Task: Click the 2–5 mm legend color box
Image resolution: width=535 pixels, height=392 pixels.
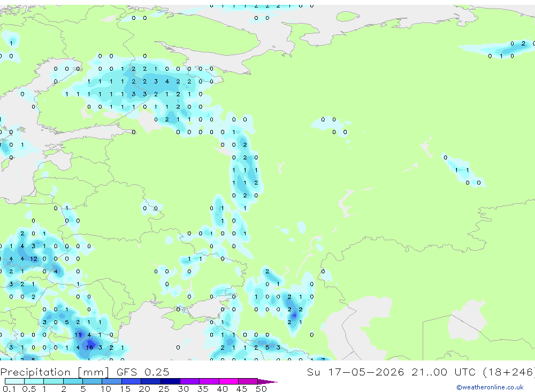Action: [x=73, y=381]
